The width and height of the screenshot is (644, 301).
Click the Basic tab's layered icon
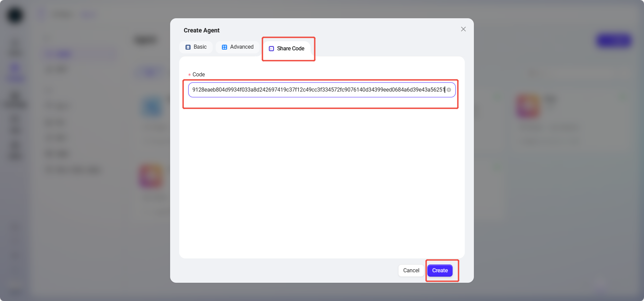coord(188,47)
